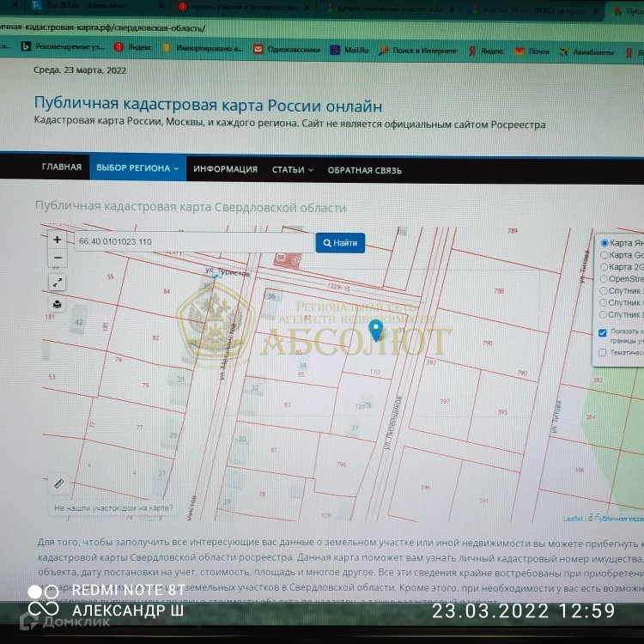Focus the cadastral number search field
The height and width of the screenshot is (644, 644).
[195, 242]
